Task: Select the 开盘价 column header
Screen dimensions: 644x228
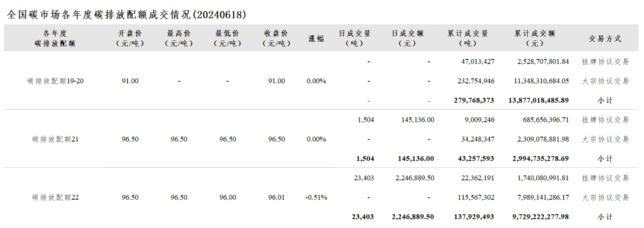Action: [x=130, y=38]
